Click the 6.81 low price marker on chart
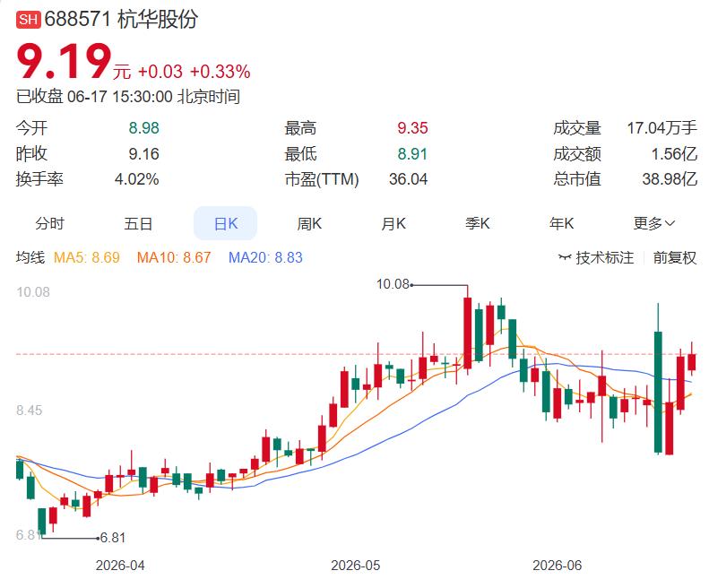The image size is (709, 588). click(113, 538)
